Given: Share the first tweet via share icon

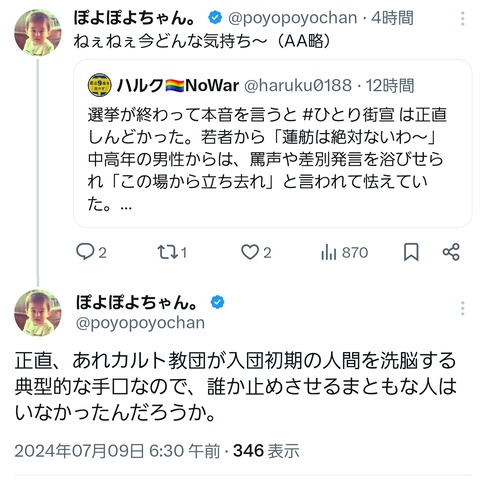Looking at the screenshot, I should [451, 252].
